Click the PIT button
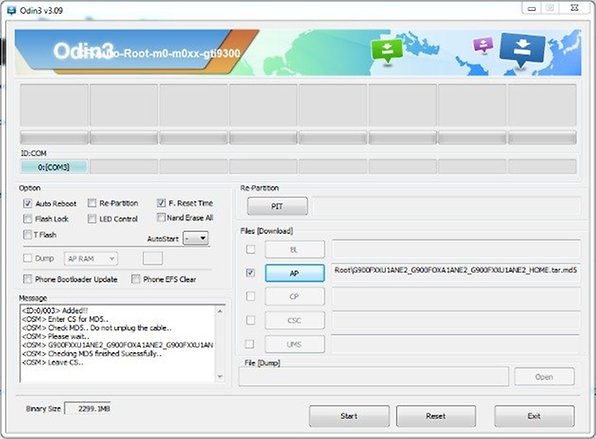596x439 pixels. coord(277,206)
